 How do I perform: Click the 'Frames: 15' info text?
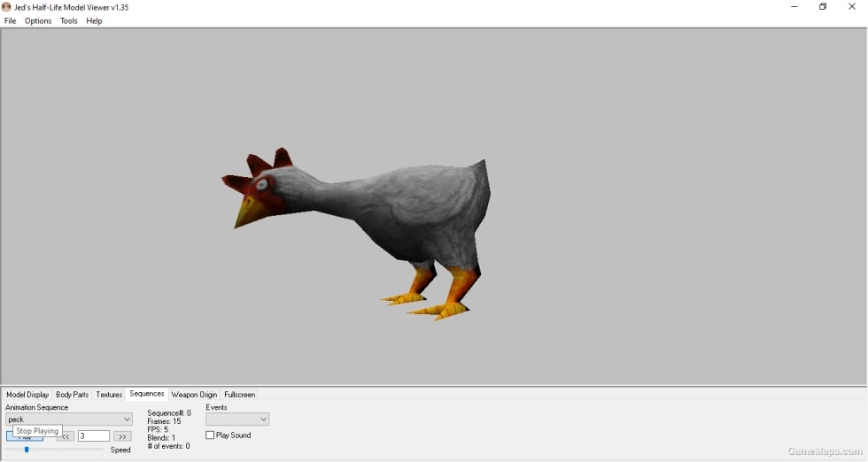click(x=164, y=421)
